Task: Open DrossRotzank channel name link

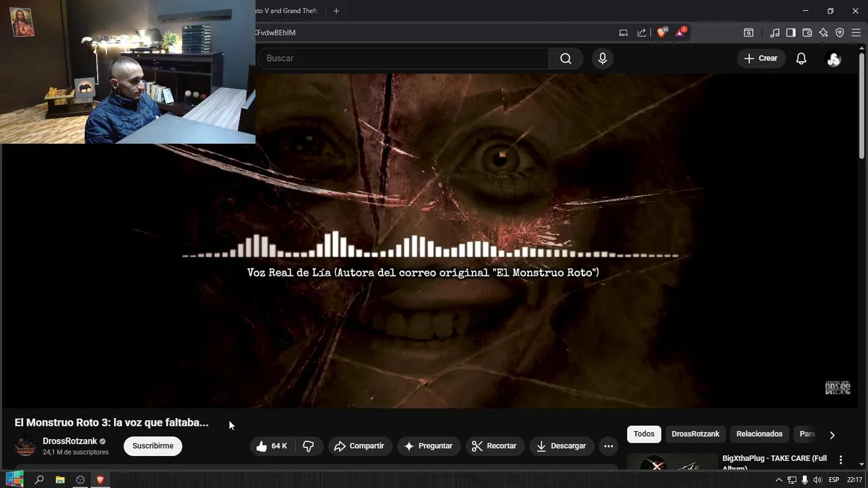Action: coord(70,441)
